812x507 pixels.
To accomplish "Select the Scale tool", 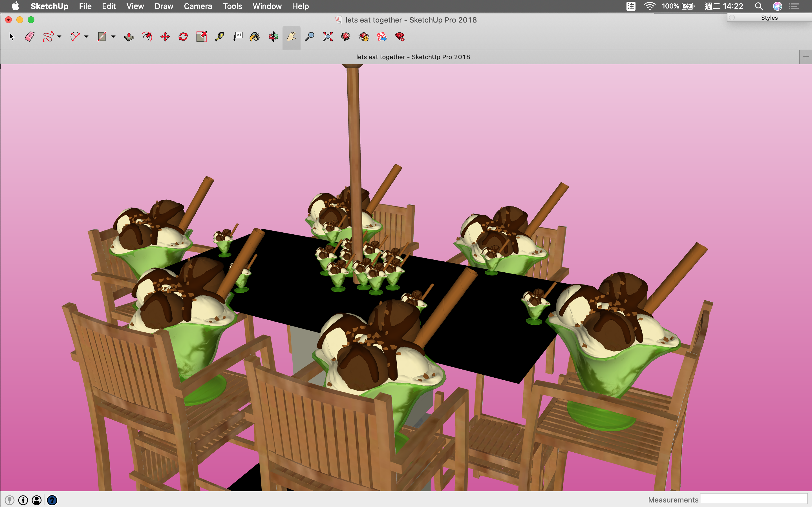I will (x=201, y=37).
